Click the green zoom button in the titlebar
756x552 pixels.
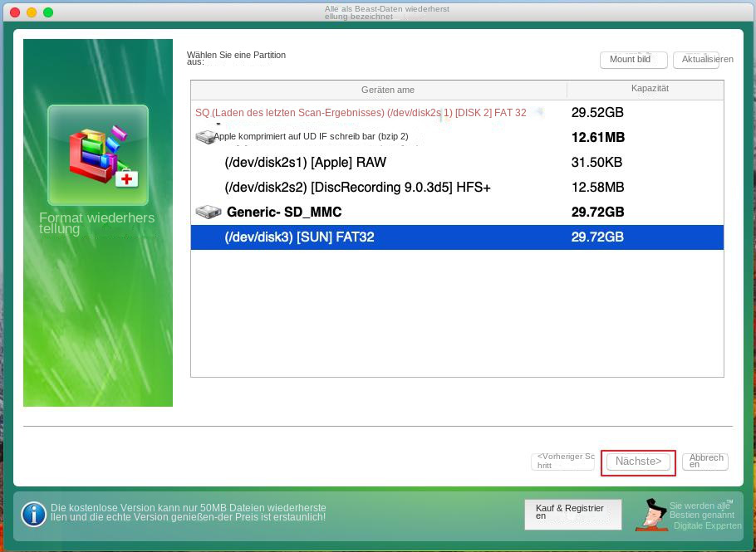[47, 13]
